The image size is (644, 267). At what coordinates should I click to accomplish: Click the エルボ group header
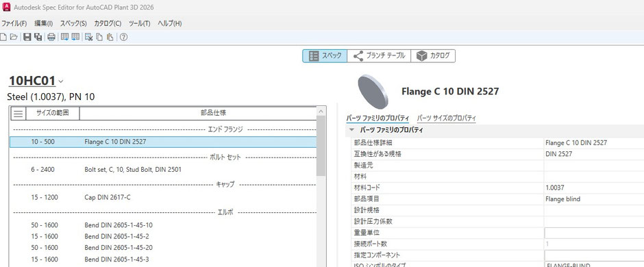click(x=225, y=213)
